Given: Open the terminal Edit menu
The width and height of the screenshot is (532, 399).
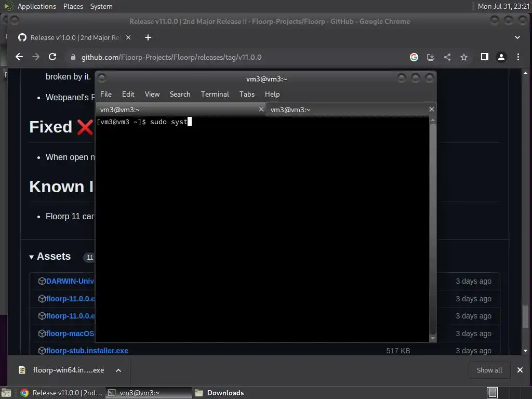Looking at the screenshot, I should click(x=128, y=94).
